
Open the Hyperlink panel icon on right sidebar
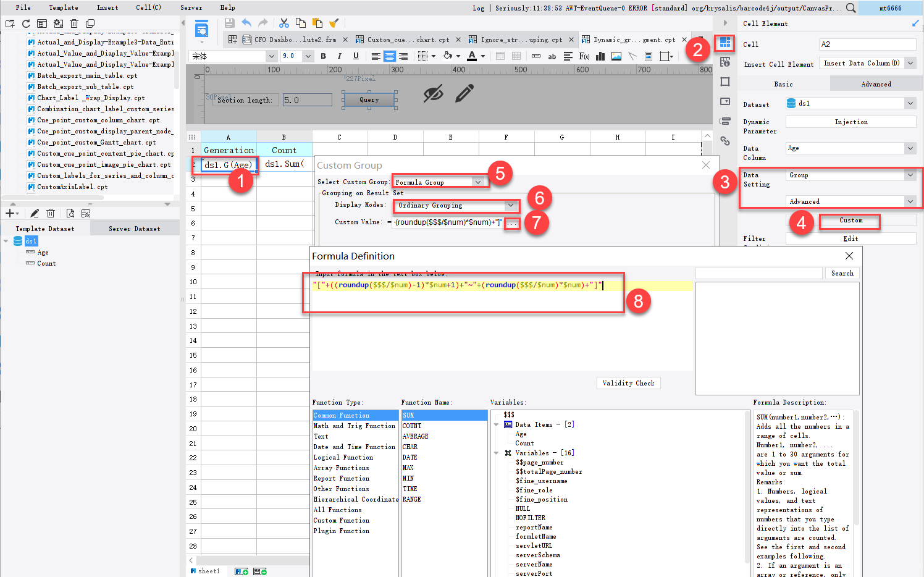coord(725,141)
